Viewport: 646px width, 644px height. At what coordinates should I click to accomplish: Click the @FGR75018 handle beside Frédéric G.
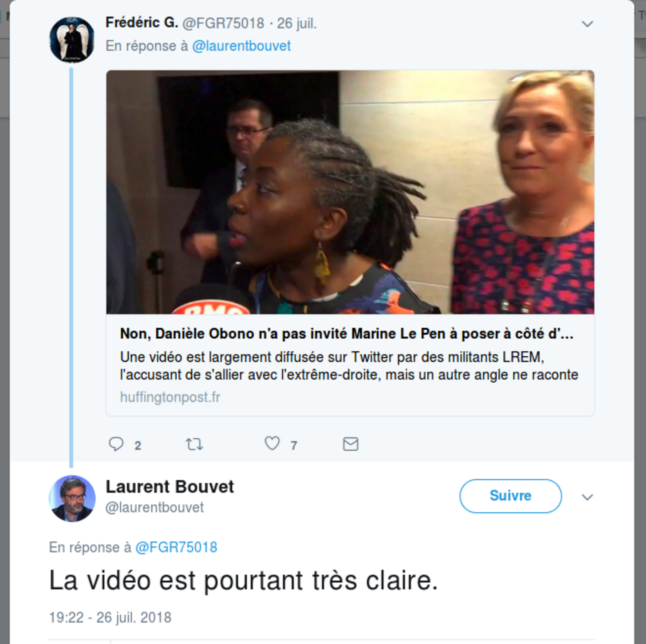[x=223, y=23]
